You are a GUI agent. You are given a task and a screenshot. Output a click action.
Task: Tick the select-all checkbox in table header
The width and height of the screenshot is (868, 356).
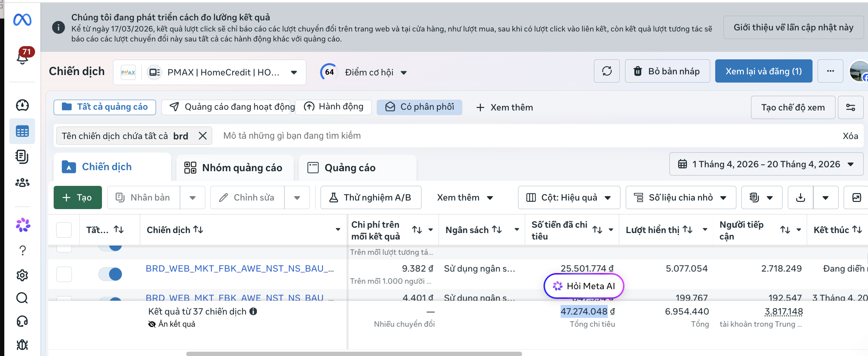coord(64,230)
